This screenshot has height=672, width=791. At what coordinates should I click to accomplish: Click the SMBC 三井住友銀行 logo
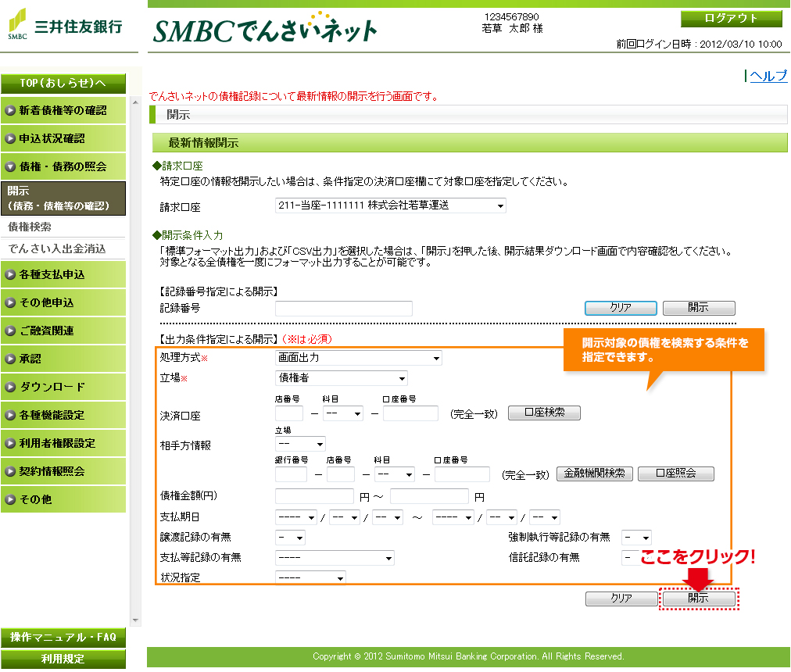point(65,25)
